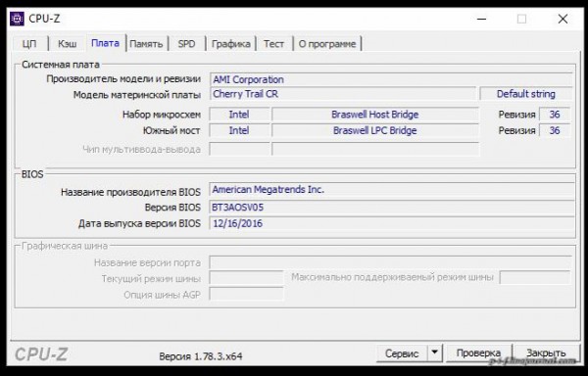Click the Графическая шина group title
Image resolution: width=588 pixels, height=376 pixels.
(65, 246)
